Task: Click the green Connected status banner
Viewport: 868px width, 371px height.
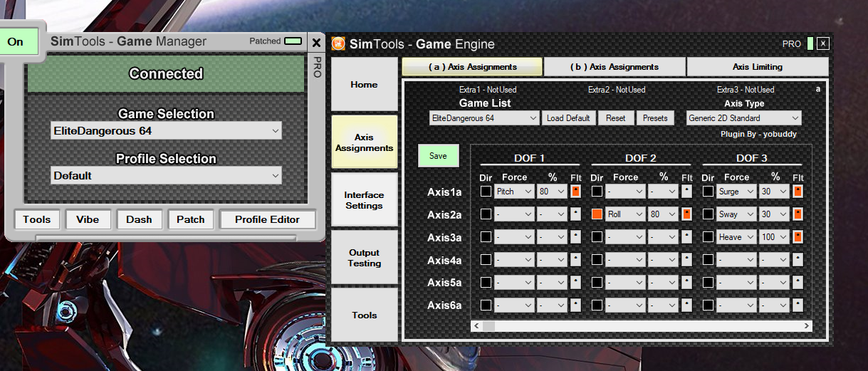Action: coord(166,74)
